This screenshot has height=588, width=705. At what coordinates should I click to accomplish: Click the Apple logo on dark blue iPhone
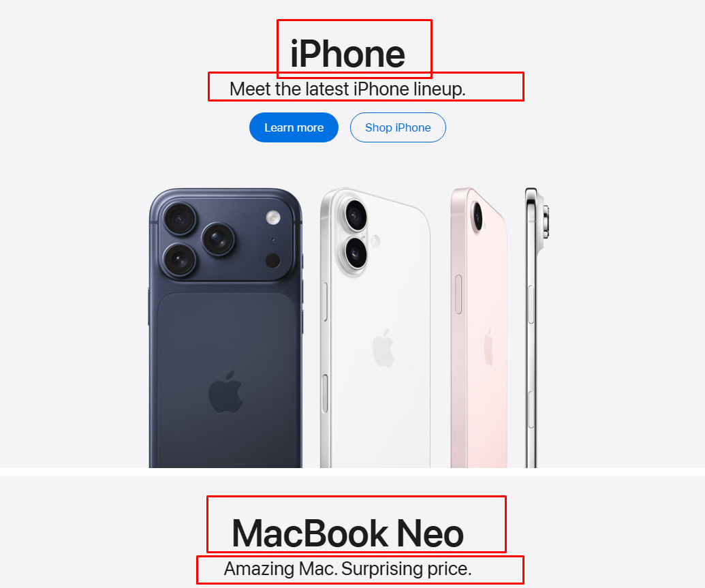click(x=225, y=392)
